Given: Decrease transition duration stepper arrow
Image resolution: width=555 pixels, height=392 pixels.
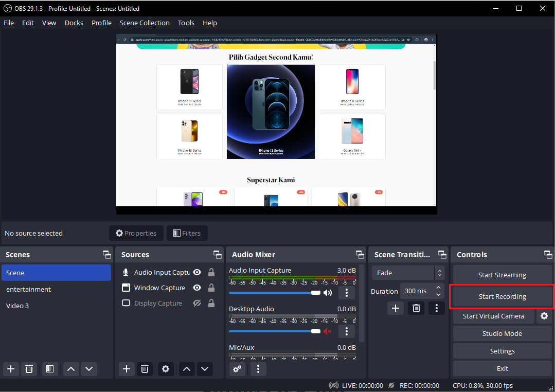Looking at the screenshot, I should pos(439,295).
